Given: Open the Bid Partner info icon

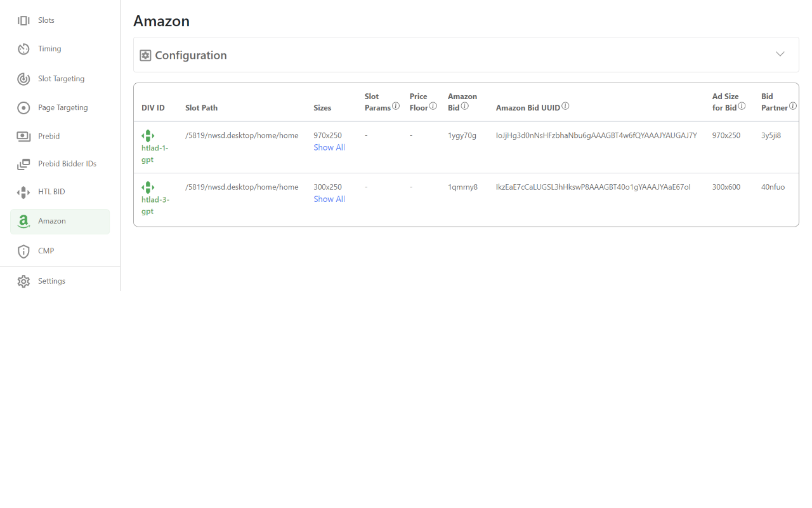Looking at the screenshot, I should (x=793, y=106).
